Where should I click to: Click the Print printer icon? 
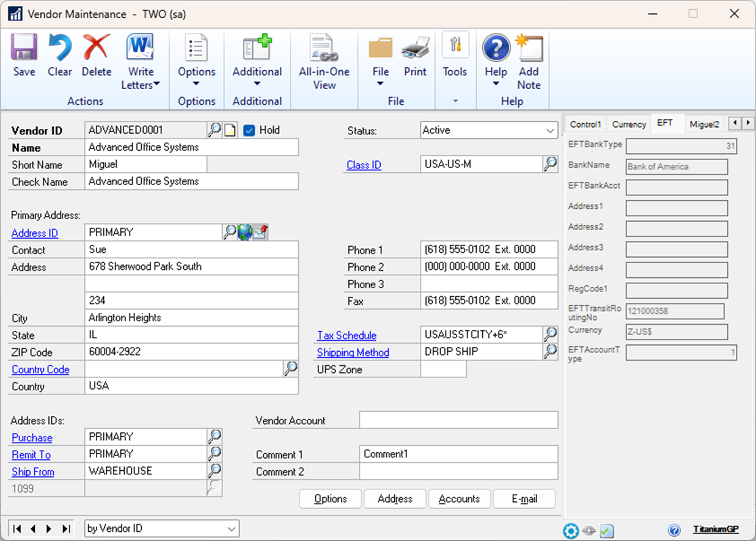(415, 48)
